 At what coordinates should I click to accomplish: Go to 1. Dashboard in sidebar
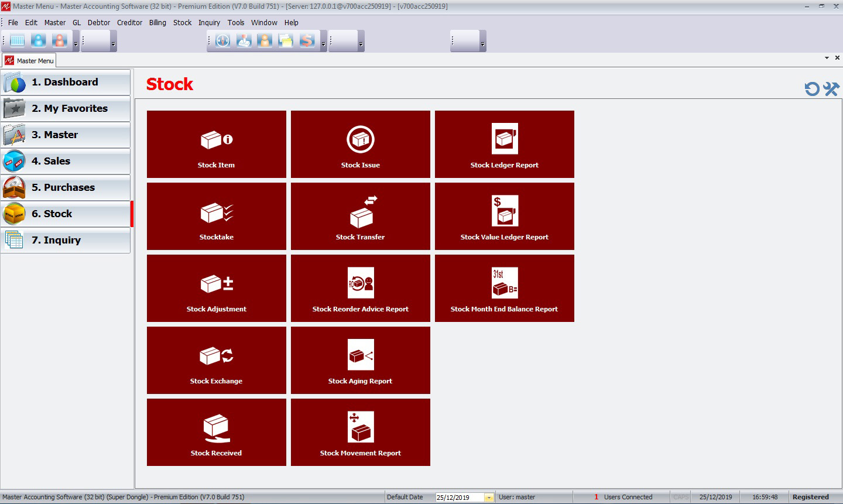[65, 83]
